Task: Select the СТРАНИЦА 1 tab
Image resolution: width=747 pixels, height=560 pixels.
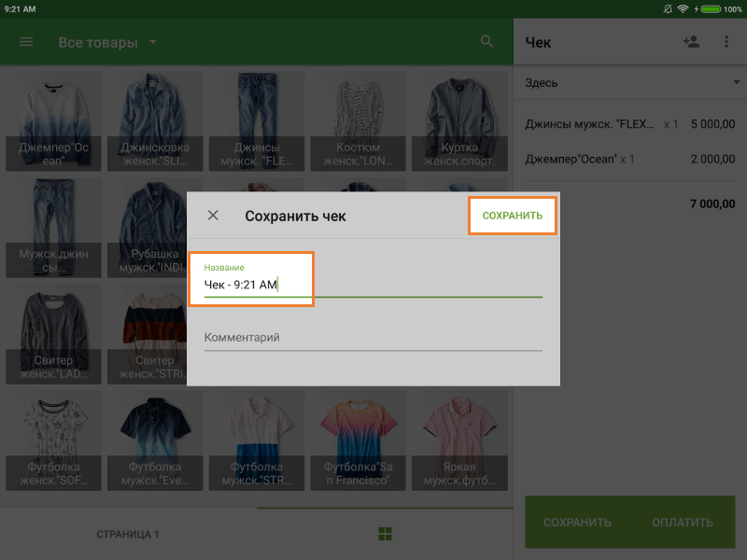Action: pyautogui.click(x=128, y=534)
